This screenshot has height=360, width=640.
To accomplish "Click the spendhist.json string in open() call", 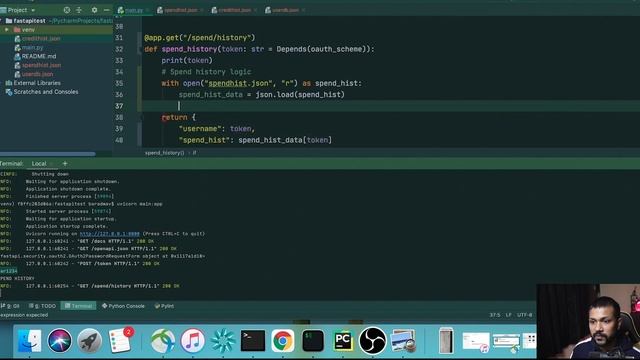I will [238, 83].
